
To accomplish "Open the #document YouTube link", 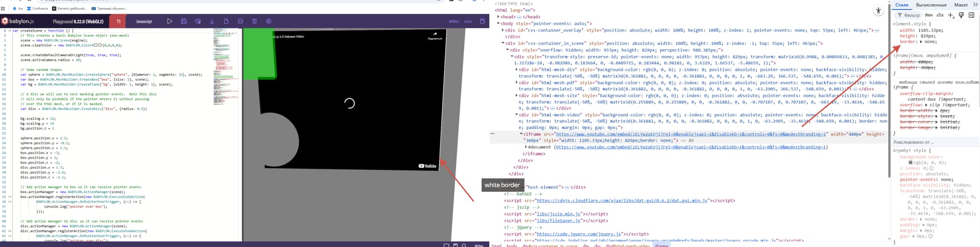I will tap(691, 147).
